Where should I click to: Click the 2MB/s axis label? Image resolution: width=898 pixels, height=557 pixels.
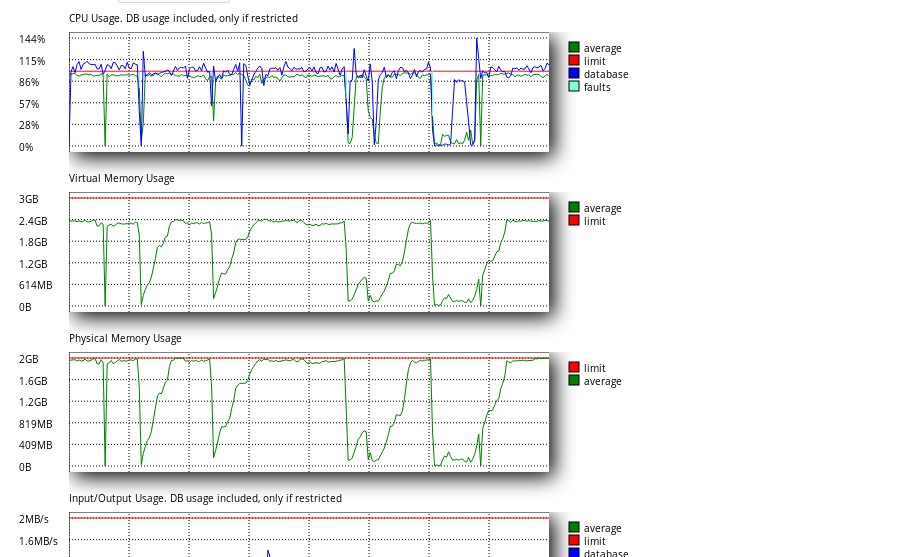coord(34,519)
